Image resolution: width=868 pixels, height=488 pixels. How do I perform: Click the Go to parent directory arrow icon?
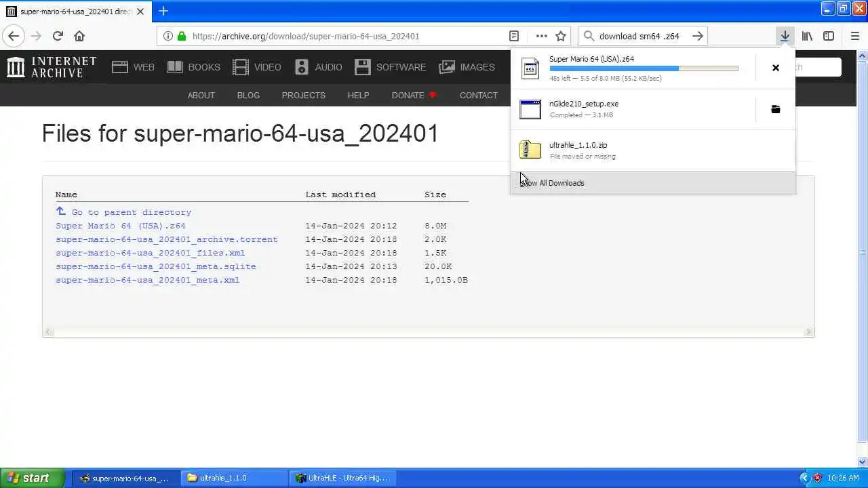pyautogui.click(x=61, y=211)
